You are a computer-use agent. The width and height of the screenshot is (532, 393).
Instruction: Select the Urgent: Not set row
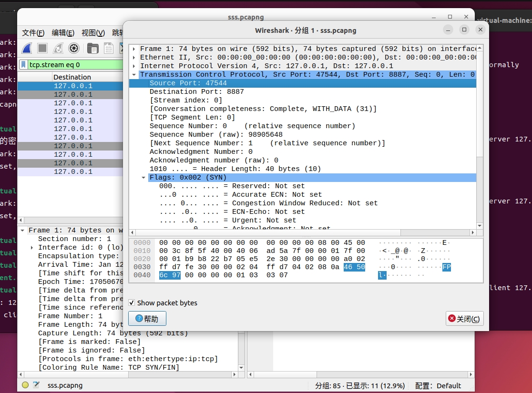pos(303,220)
